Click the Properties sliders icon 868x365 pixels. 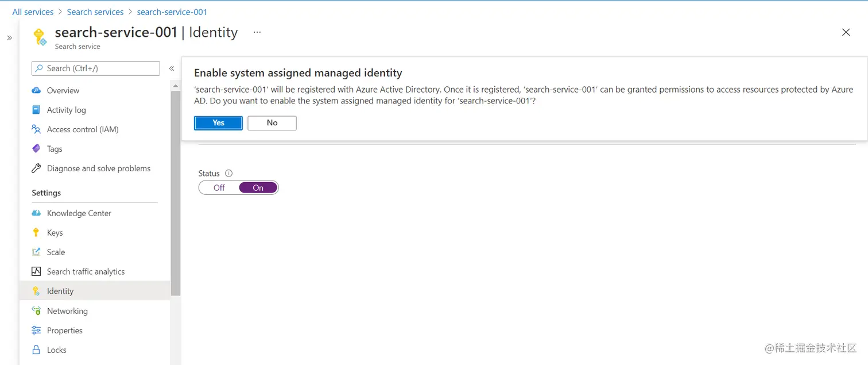[36, 331]
